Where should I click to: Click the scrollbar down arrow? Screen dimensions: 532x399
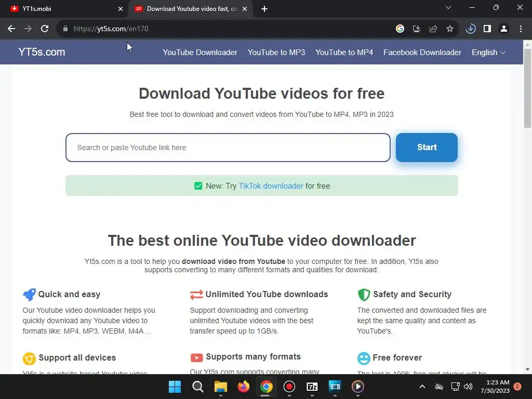coord(527,369)
